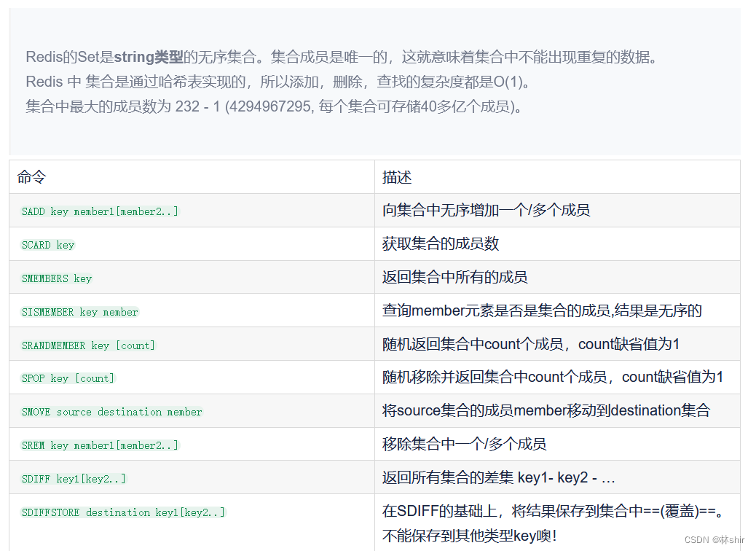Select the SCARD key command text
Viewport: 756px width, 551px height.
pos(48,245)
